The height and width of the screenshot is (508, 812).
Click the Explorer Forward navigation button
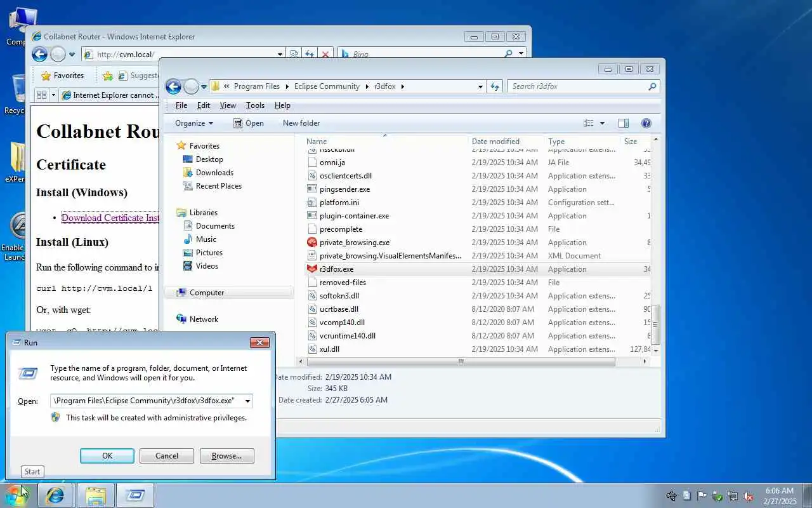point(191,86)
